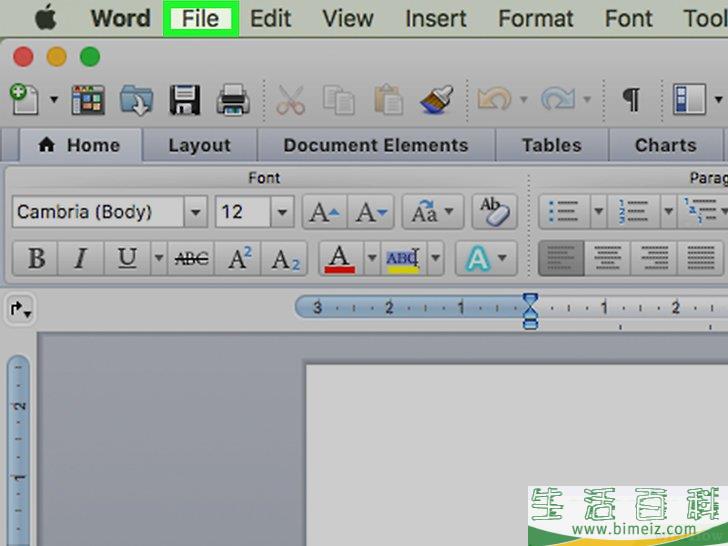Image resolution: width=728 pixels, height=546 pixels.
Task: Open the Insert menu
Action: pos(436,19)
